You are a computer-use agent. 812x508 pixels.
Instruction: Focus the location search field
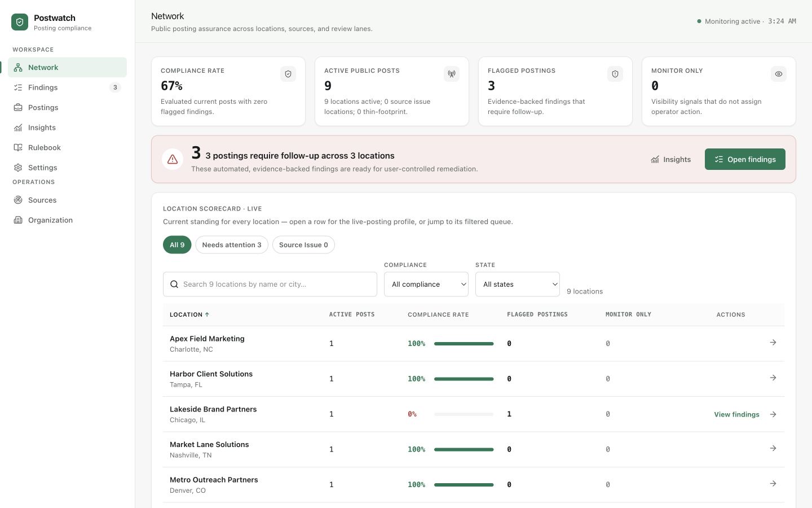[270, 284]
